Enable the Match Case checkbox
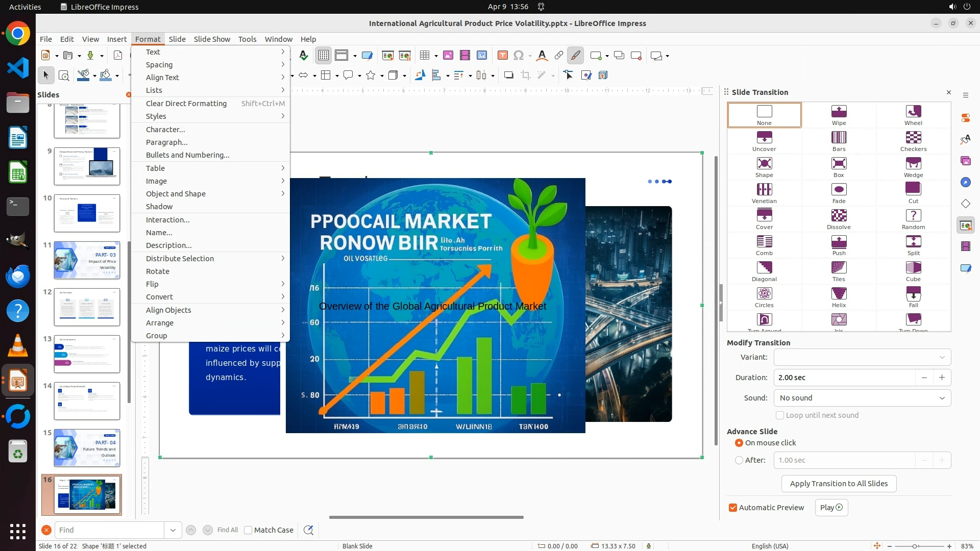980x551 pixels. 248,530
